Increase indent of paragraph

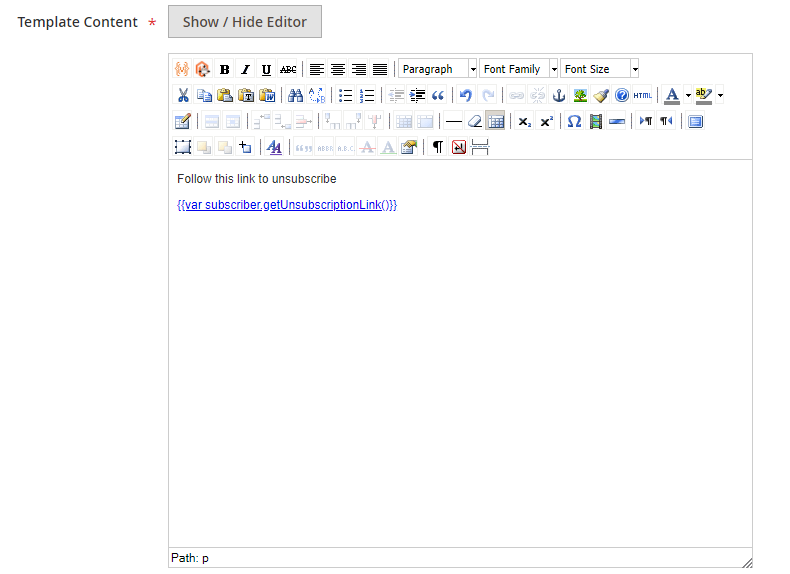point(417,95)
